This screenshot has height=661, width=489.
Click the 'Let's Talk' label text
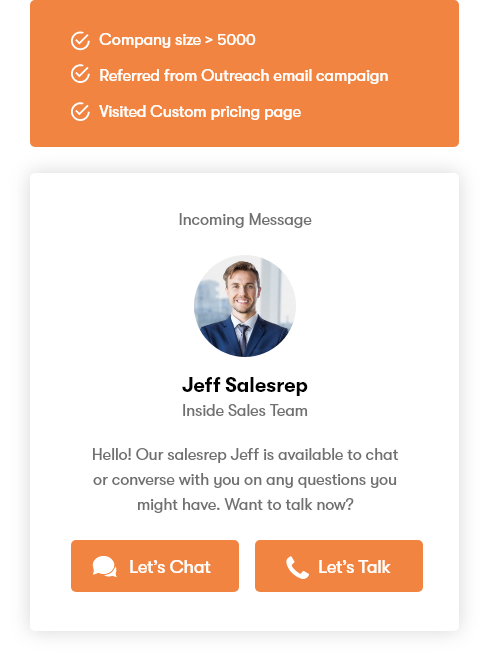354,567
